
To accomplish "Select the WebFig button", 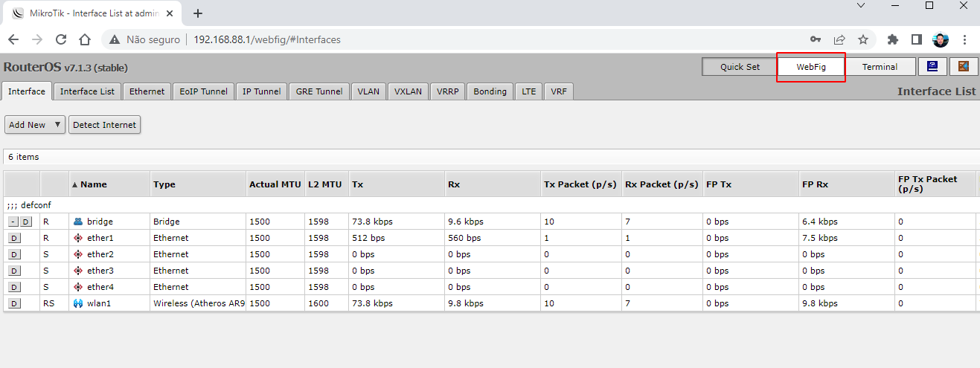I will [x=811, y=67].
